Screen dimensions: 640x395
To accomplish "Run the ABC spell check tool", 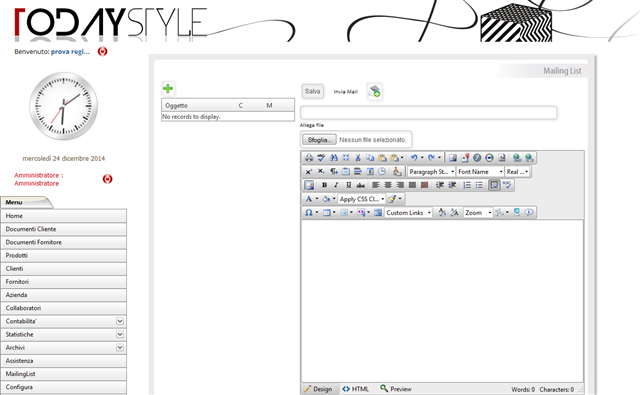I will [321, 158].
